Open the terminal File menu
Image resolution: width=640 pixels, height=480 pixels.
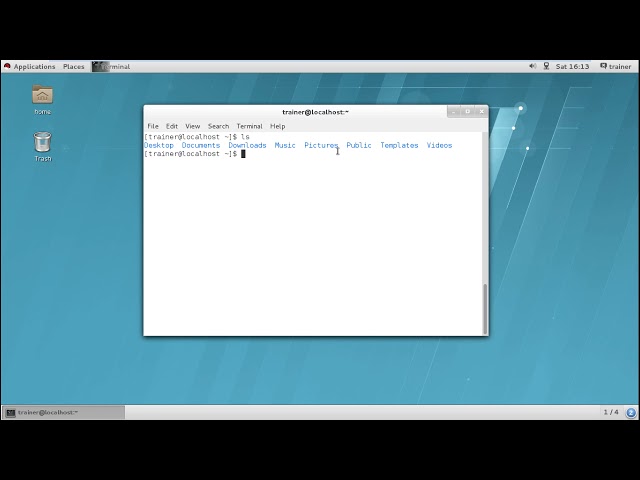coord(153,126)
